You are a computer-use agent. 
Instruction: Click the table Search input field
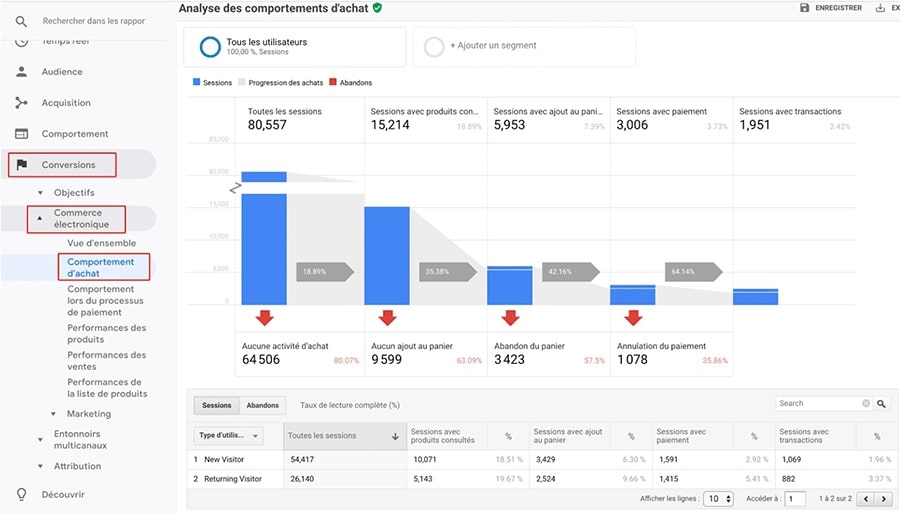[819, 404]
